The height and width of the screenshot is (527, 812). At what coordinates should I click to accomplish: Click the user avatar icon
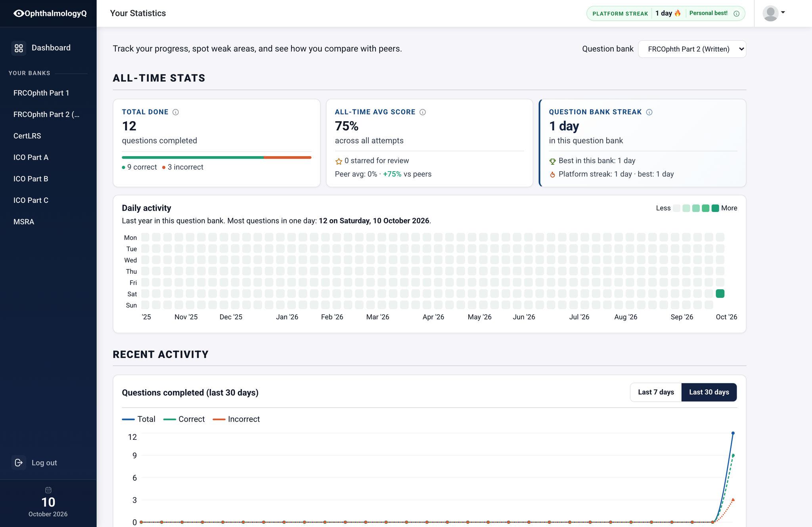770,13
